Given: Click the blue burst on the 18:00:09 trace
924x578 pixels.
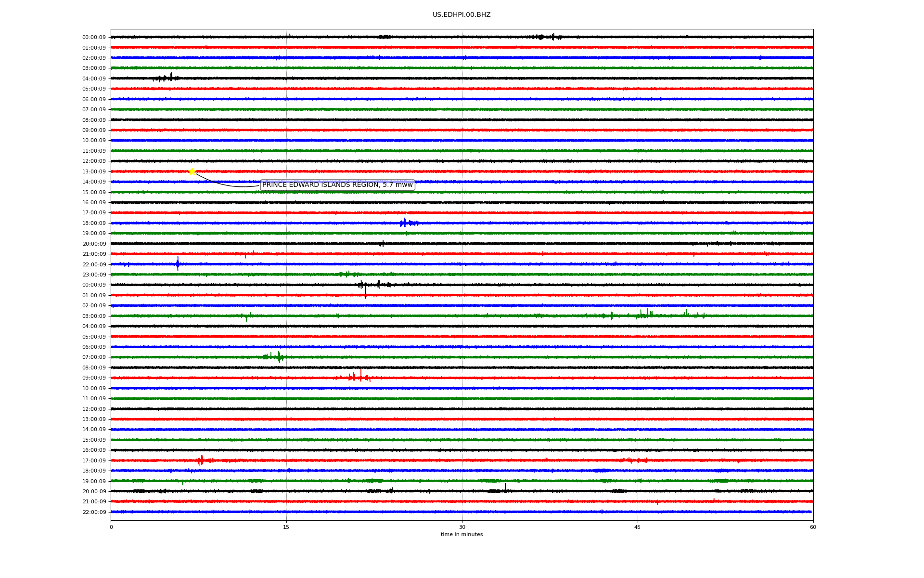Looking at the screenshot, I should (x=406, y=223).
